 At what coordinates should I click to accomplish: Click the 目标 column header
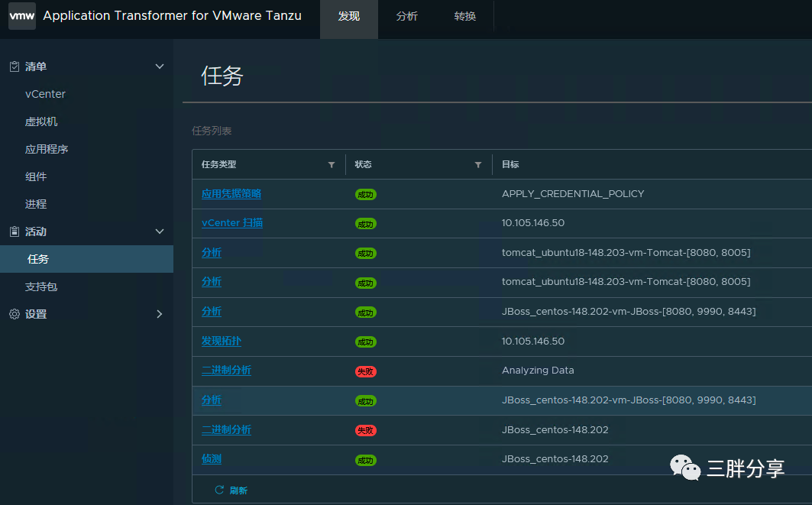click(x=510, y=164)
